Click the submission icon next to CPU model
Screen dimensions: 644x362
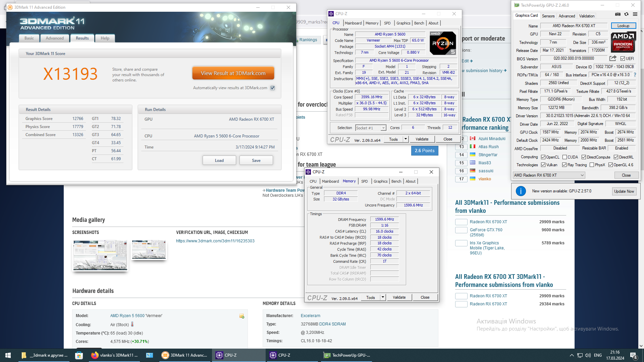(241, 316)
